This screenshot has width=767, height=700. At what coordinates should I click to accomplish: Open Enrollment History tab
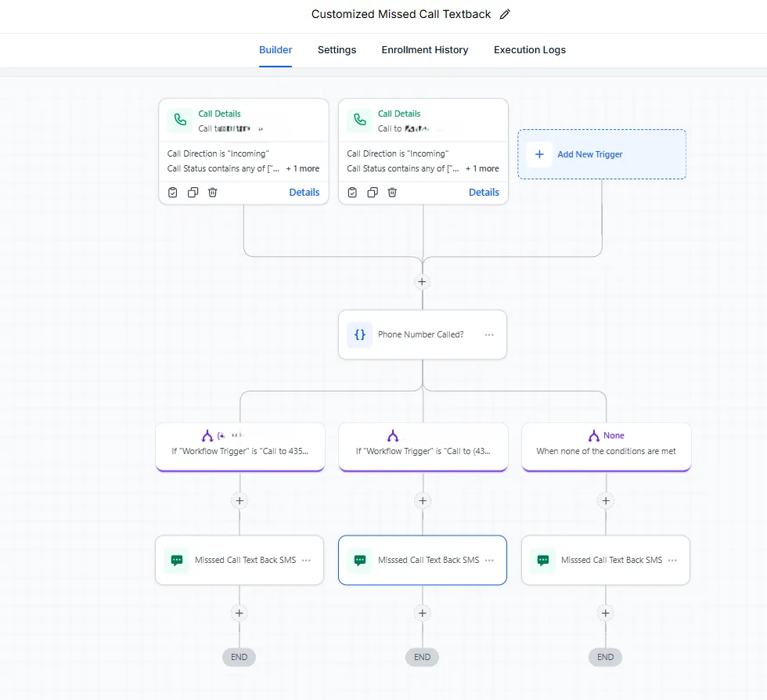pos(424,50)
